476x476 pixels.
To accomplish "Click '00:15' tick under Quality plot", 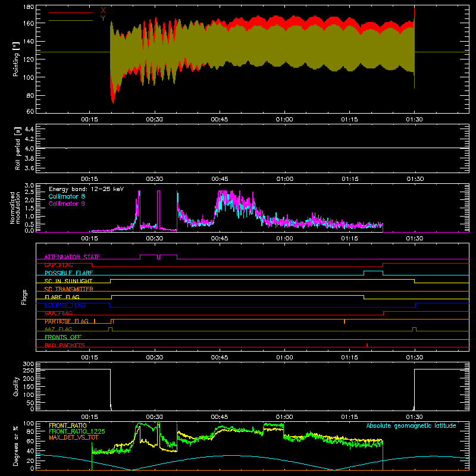I will click(90, 417).
